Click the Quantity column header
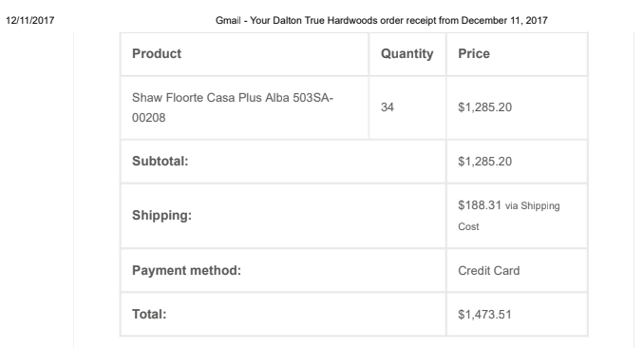 tap(407, 54)
